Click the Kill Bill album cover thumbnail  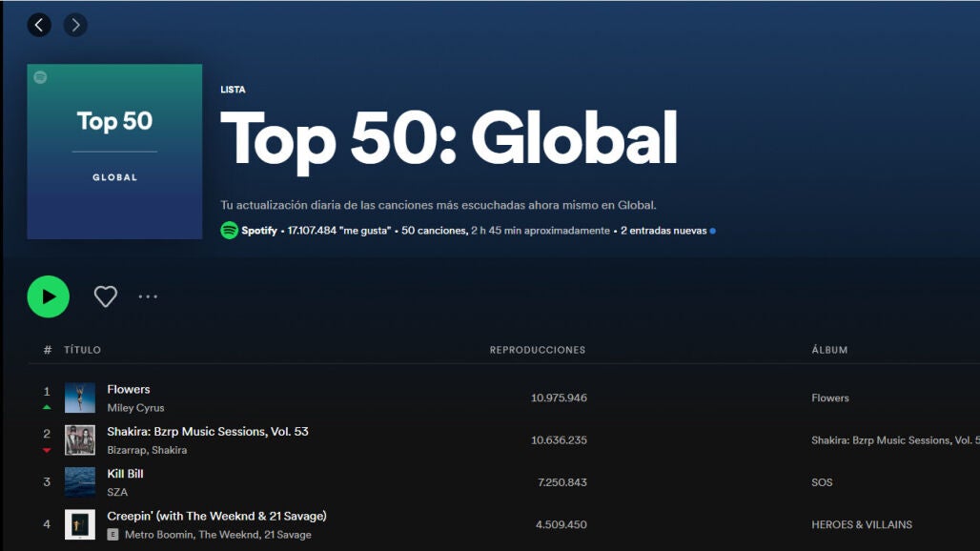80,481
